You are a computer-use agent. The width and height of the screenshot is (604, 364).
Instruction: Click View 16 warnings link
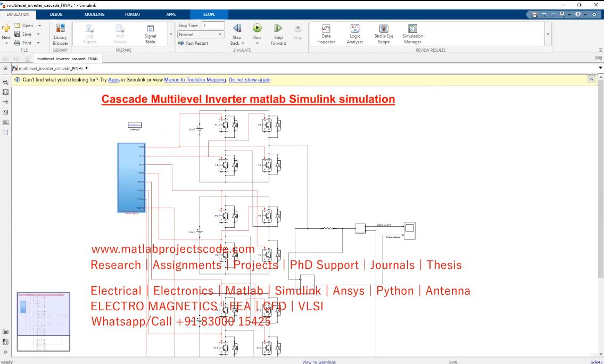click(x=319, y=362)
